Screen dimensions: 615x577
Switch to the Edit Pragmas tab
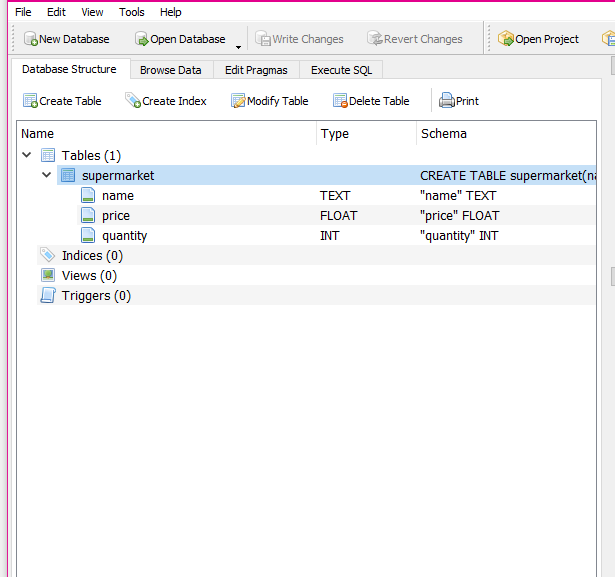point(256,70)
